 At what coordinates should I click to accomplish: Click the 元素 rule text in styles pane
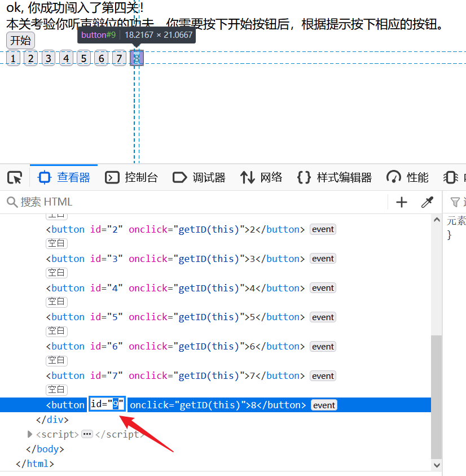(x=456, y=221)
